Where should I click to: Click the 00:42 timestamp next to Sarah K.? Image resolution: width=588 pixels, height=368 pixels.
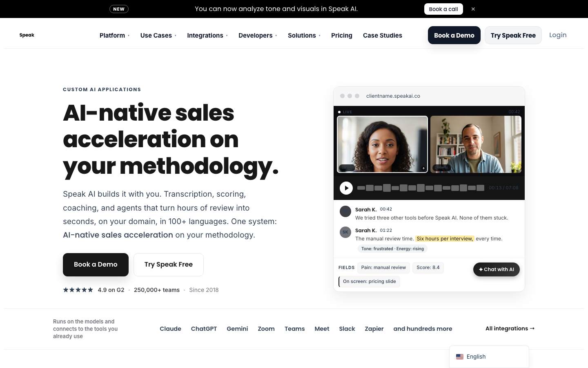pos(386,209)
